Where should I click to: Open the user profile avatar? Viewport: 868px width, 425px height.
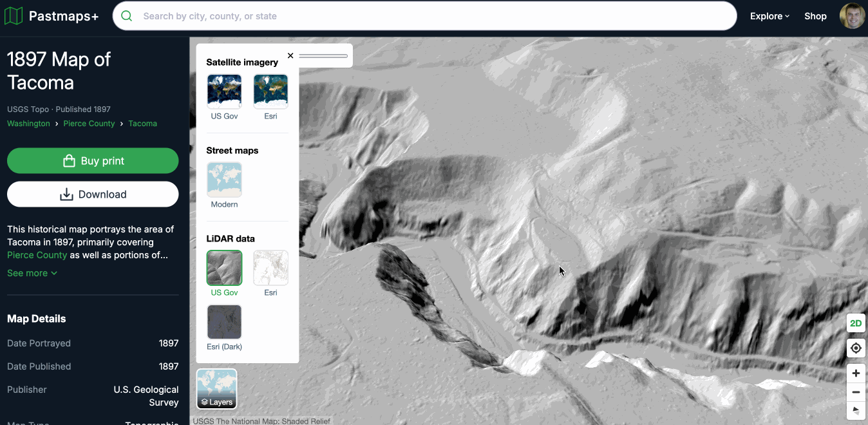click(852, 16)
